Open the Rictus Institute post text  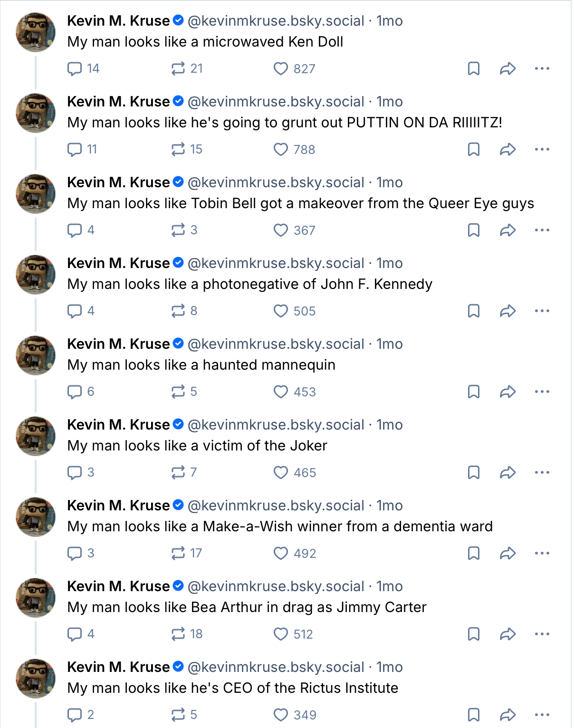[x=233, y=688]
